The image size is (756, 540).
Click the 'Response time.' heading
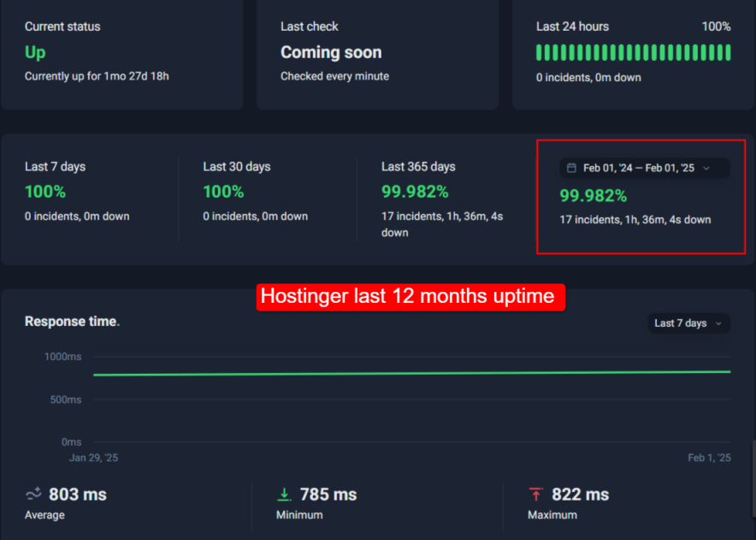(x=73, y=322)
